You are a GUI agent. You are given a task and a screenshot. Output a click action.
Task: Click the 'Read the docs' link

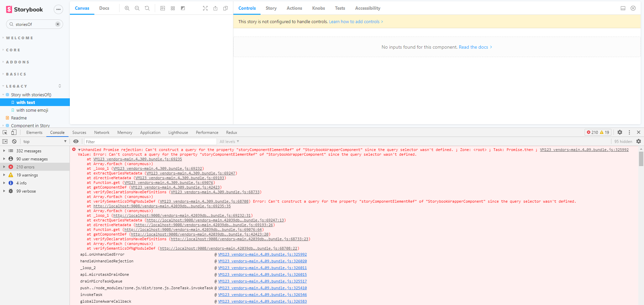473,47
